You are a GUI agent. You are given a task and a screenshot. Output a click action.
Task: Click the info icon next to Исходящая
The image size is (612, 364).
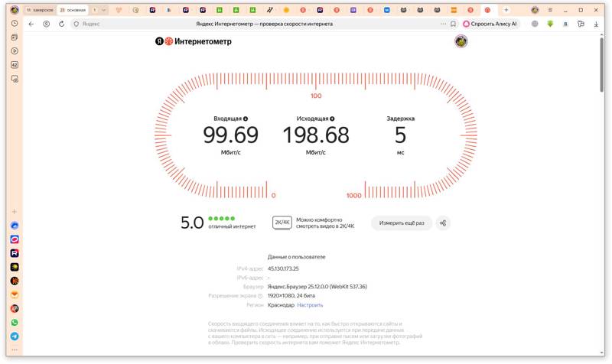coord(332,119)
